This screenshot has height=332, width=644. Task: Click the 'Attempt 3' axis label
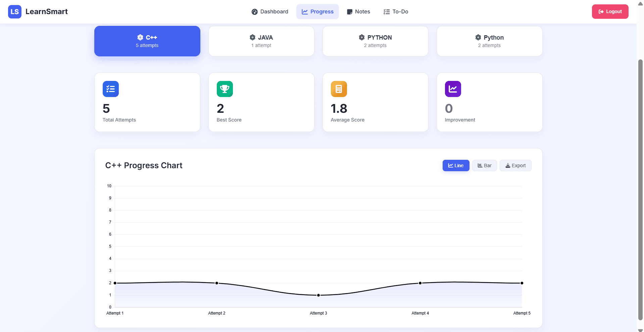coord(318,313)
